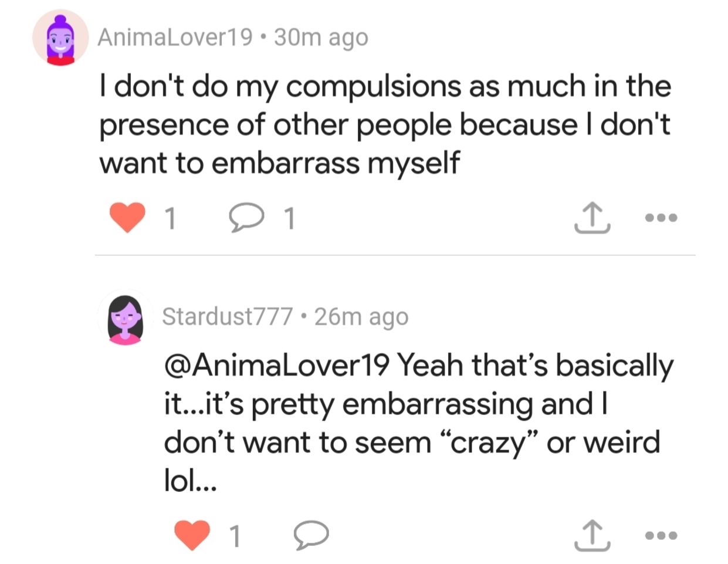Image resolution: width=728 pixels, height=564 pixels.
Task: Unlike AnimaLover19's comment with the heart
Action: pos(128,218)
